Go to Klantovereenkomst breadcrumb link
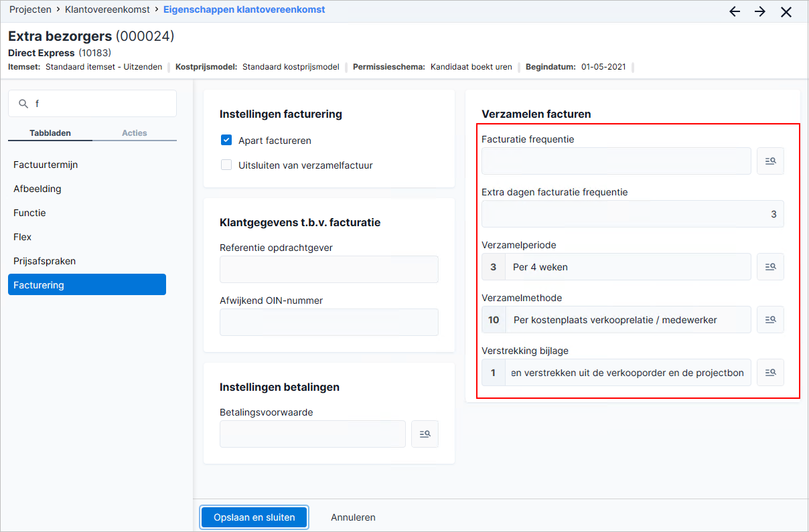 coord(107,9)
